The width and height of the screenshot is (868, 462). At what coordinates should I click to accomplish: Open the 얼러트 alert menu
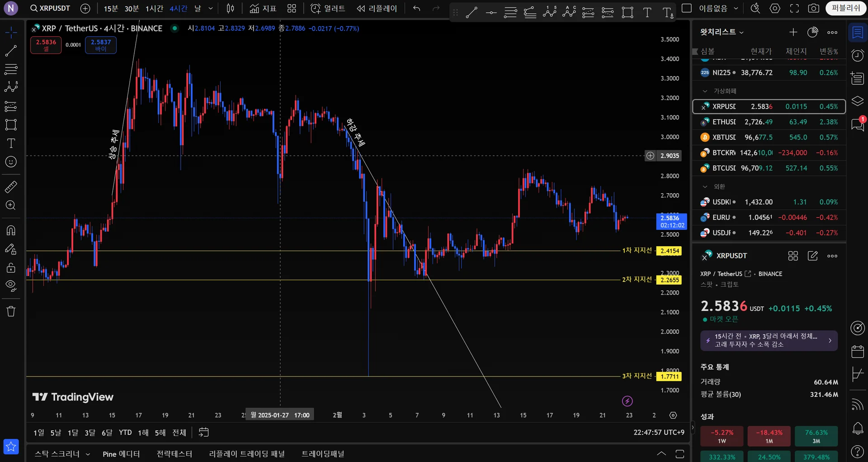click(x=328, y=9)
